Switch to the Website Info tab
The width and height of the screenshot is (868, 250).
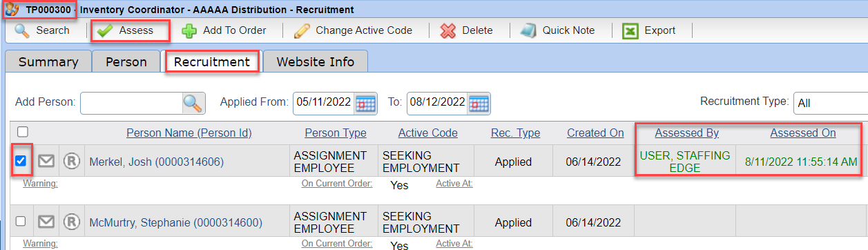coord(315,61)
